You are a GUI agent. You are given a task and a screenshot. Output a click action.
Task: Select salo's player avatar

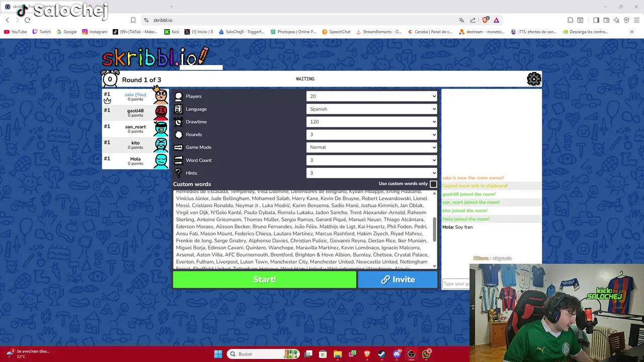point(161,96)
